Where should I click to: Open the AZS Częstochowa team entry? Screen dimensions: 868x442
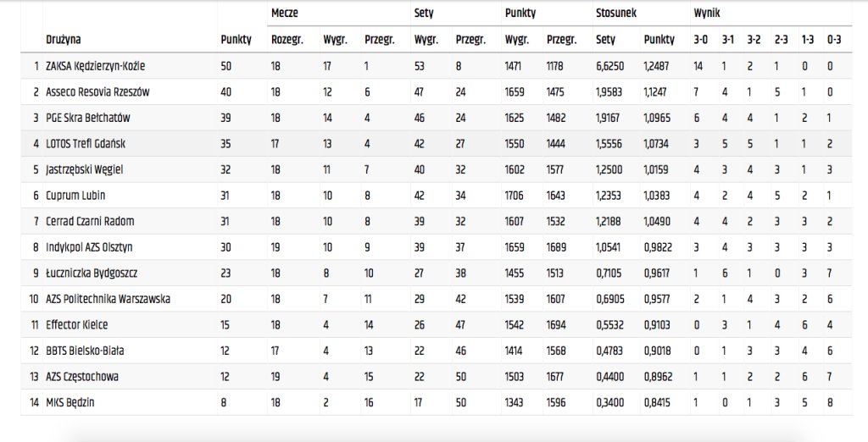tap(81, 377)
